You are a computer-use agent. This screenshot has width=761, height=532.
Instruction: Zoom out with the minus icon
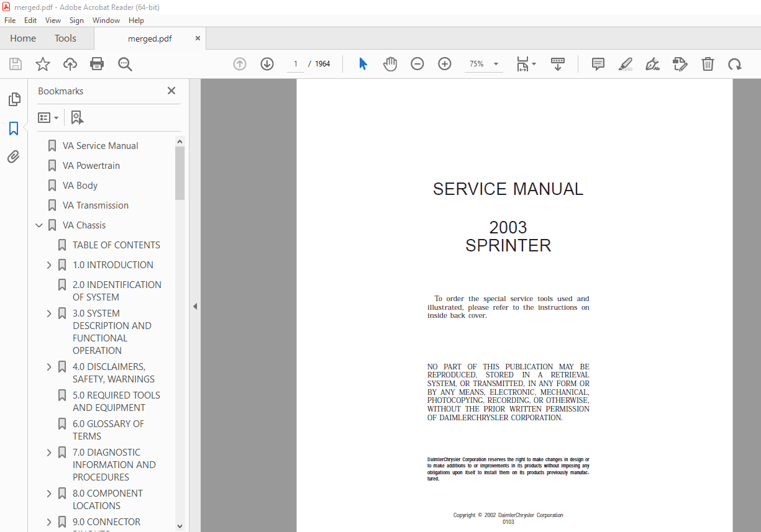tap(417, 63)
